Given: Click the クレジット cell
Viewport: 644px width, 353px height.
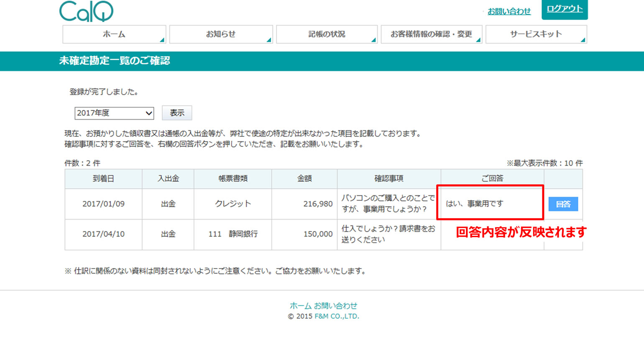Looking at the screenshot, I should pos(233,204).
